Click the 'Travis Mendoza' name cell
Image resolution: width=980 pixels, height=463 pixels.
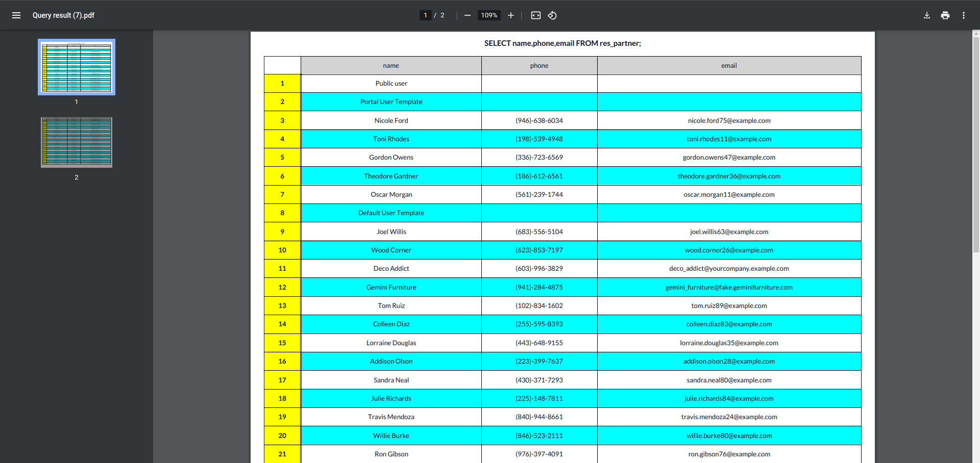pyautogui.click(x=391, y=417)
